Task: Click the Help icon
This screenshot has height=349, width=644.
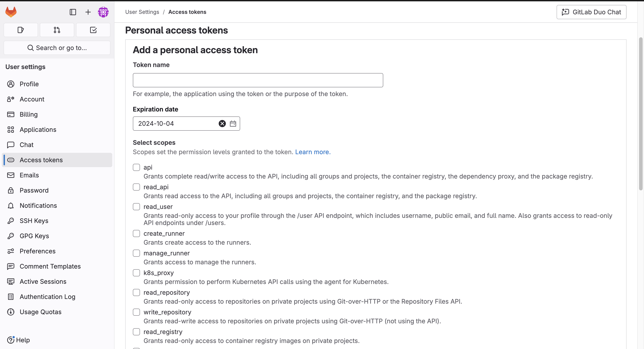Action: pyautogui.click(x=11, y=340)
